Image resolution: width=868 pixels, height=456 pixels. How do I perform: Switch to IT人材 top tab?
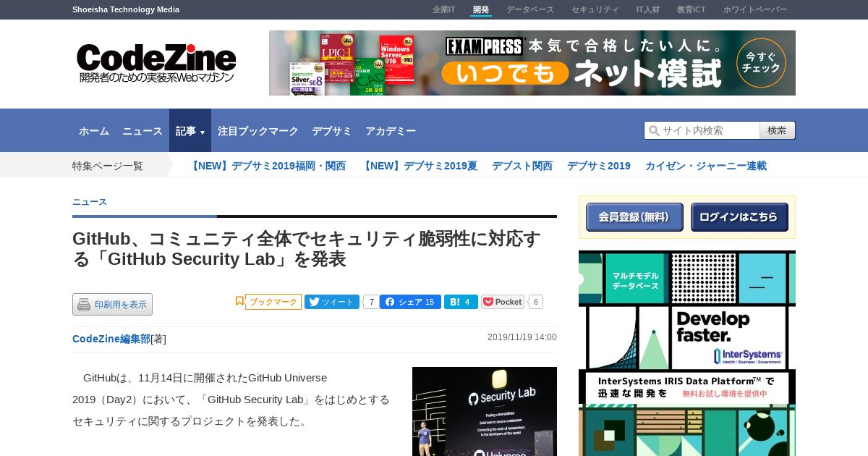[x=648, y=9]
